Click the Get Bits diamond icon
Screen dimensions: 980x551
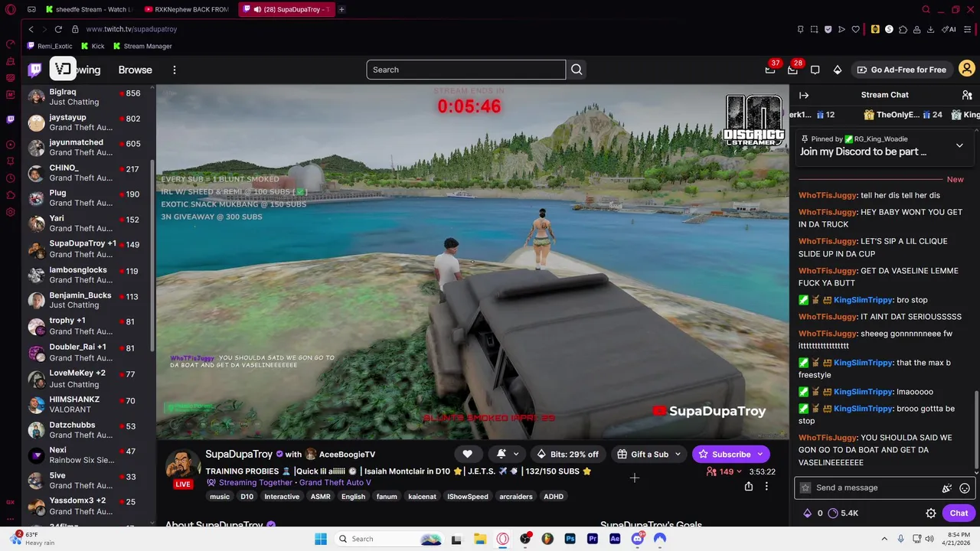click(838, 70)
